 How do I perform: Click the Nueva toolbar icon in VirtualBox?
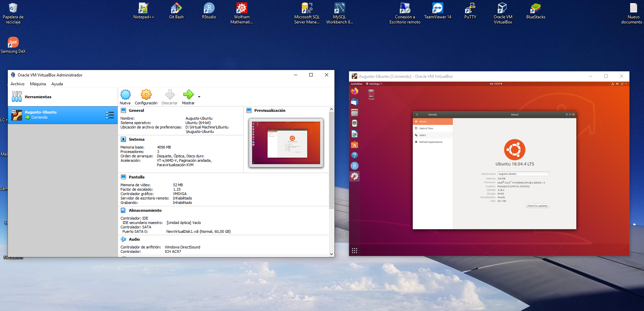(125, 94)
